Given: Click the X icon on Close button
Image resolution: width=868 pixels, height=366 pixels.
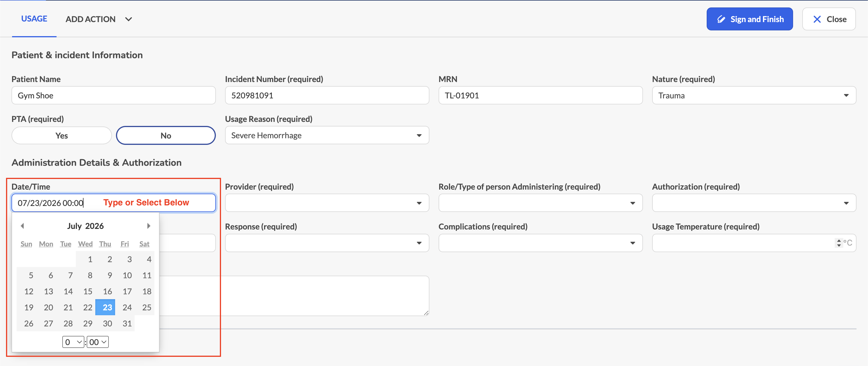Looking at the screenshot, I should pos(817,19).
